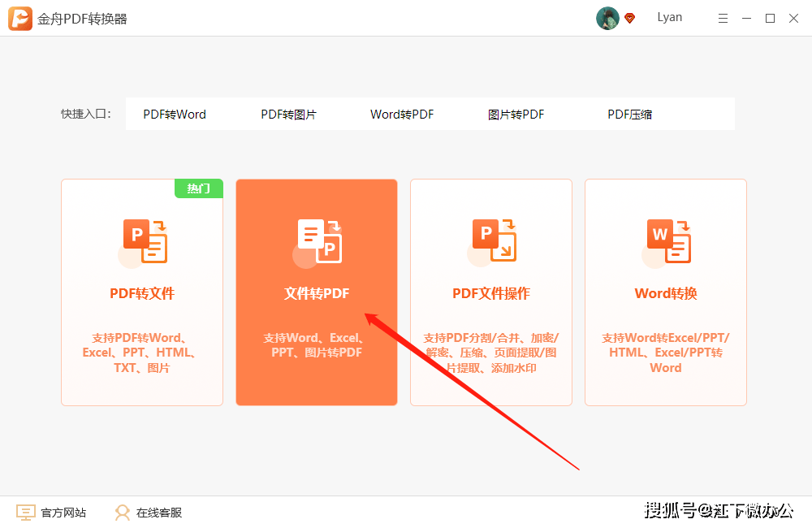Click the 在线客服 support icon

pyautogui.click(x=122, y=512)
